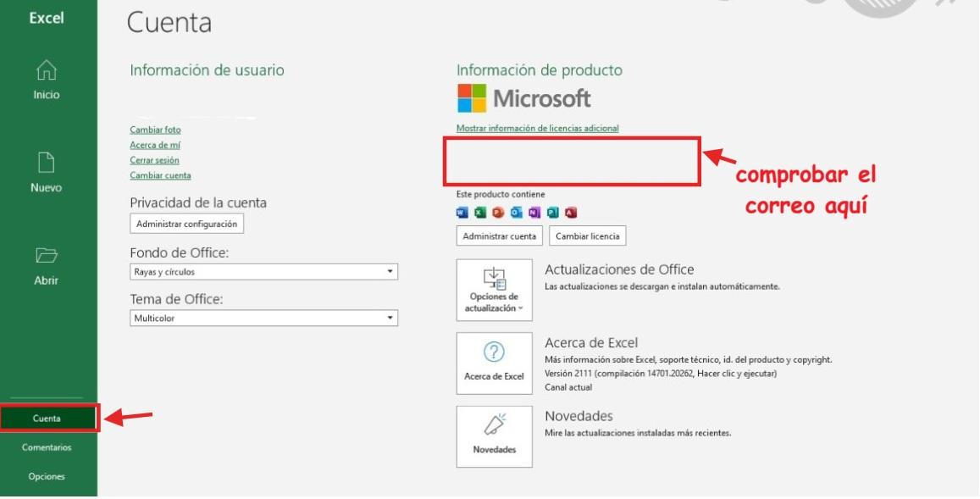Click the Cambiar cuenta link
The width and height of the screenshot is (980, 499).
tap(161, 175)
